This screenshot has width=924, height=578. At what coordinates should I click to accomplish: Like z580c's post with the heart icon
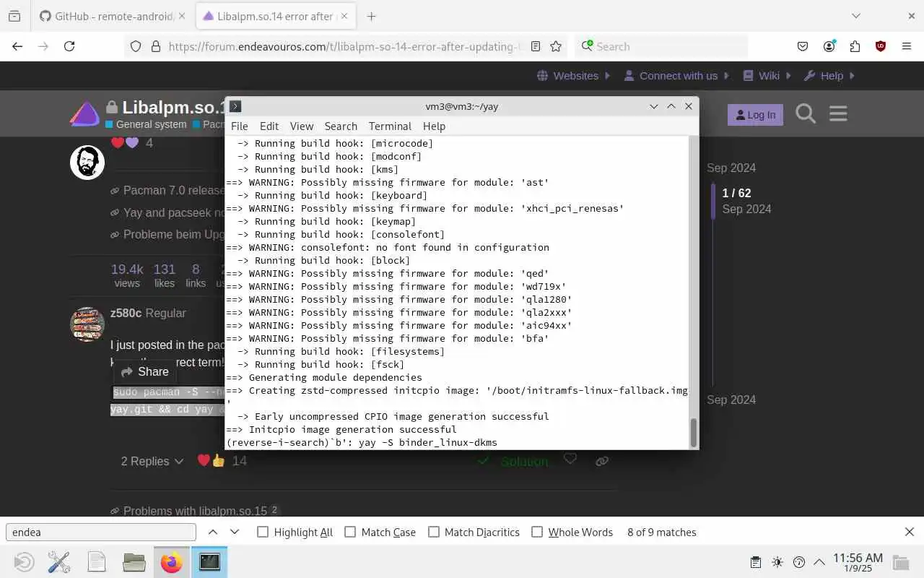[x=570, y=459]
